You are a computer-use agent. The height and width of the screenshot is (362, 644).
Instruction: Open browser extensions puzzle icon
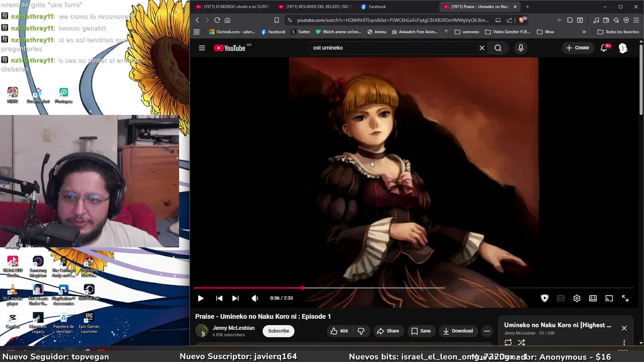click(x=570, y=20)
